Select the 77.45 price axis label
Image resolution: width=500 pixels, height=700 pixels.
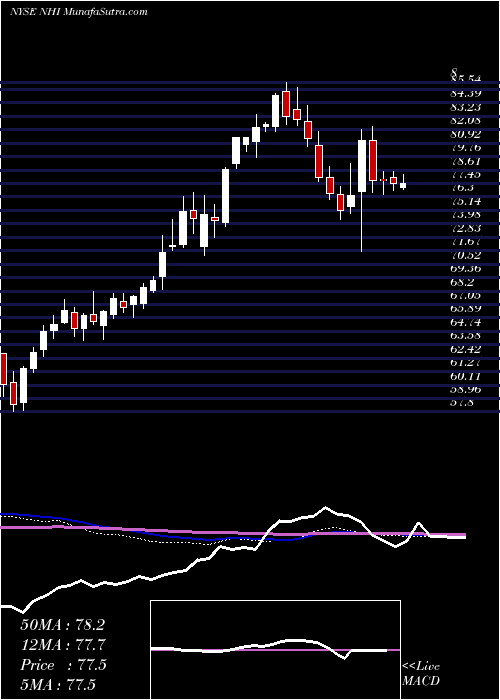click(466, 175)
